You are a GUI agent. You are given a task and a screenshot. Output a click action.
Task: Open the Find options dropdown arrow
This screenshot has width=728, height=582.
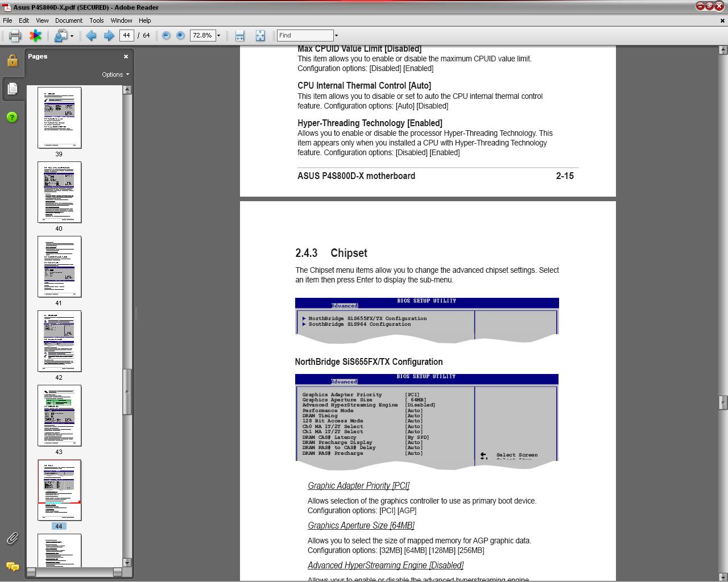tap(336, 35)
